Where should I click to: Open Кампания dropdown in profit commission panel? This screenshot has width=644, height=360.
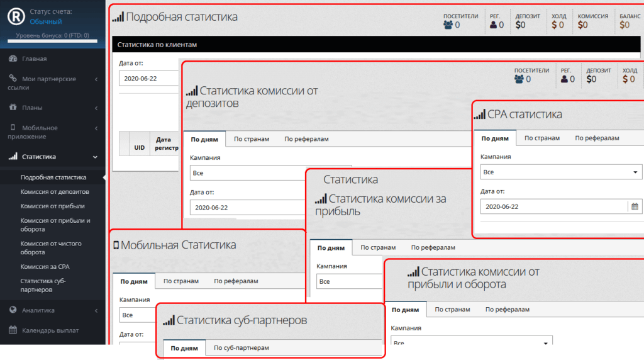350,281
